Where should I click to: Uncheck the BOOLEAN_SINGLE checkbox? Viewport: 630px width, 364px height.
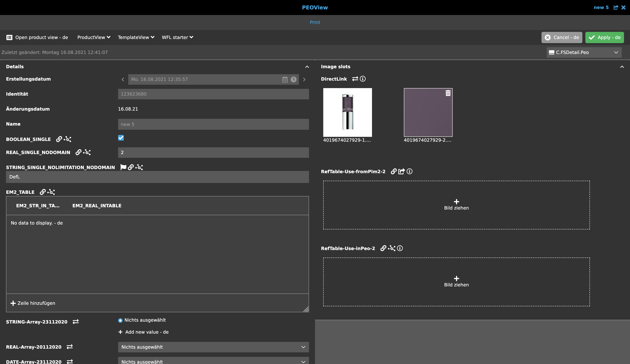click(x=121, y=138)
